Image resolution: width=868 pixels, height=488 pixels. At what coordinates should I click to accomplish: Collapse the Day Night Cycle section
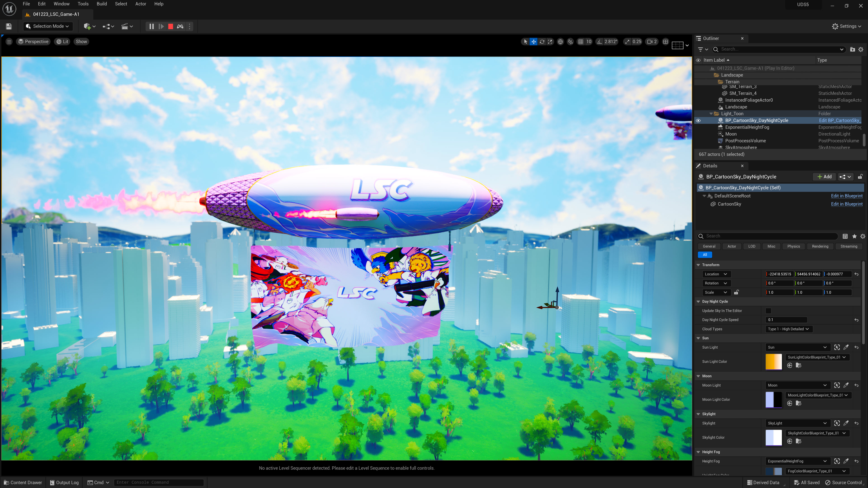[x=698, y=301]
